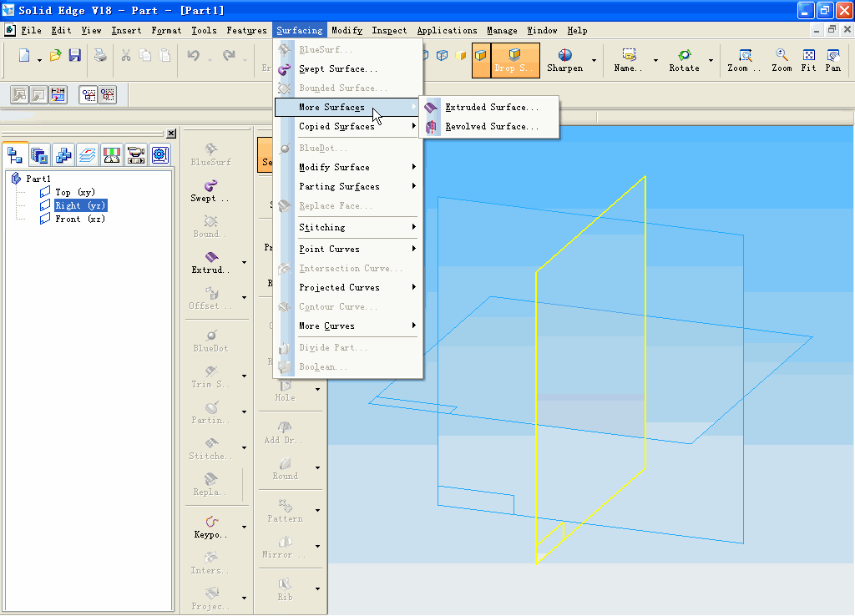Open the Tools menu
The image size is (855, 616).
click(204, 31)
